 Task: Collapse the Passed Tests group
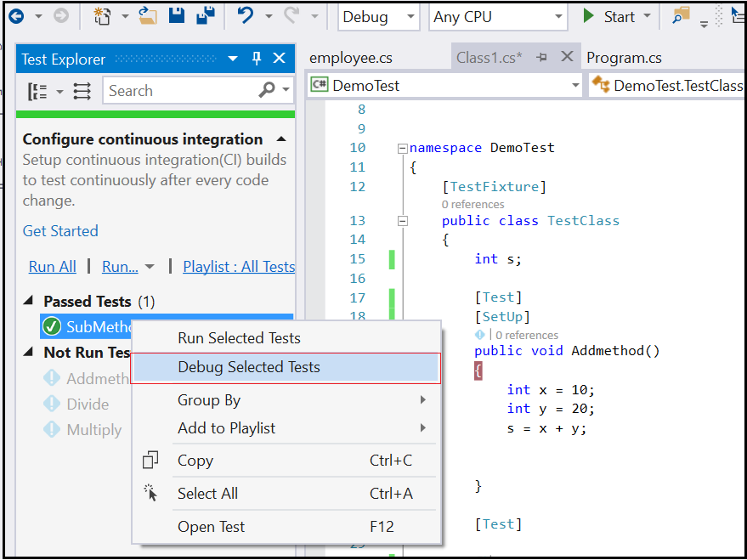click(x=30, y=301)
